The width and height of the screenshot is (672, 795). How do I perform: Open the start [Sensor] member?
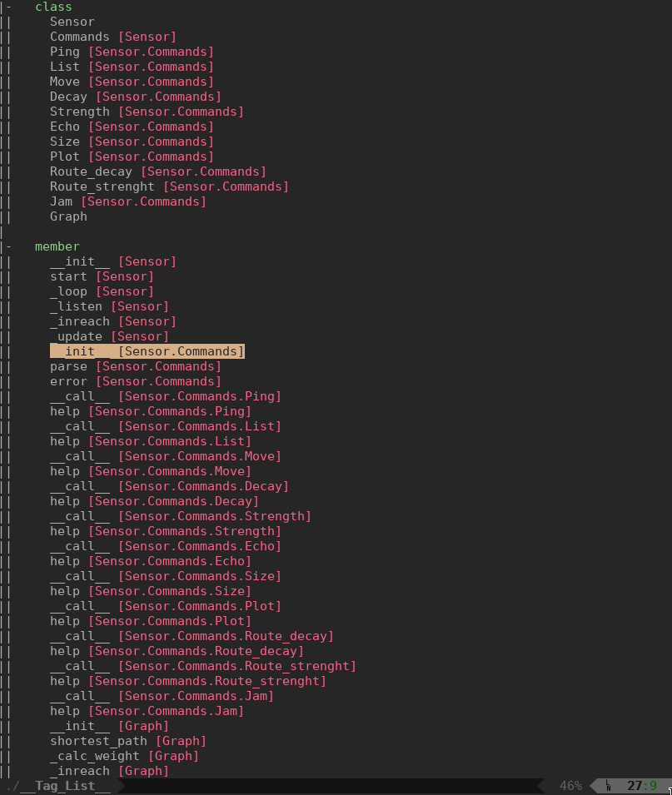(x=102, y=276)
